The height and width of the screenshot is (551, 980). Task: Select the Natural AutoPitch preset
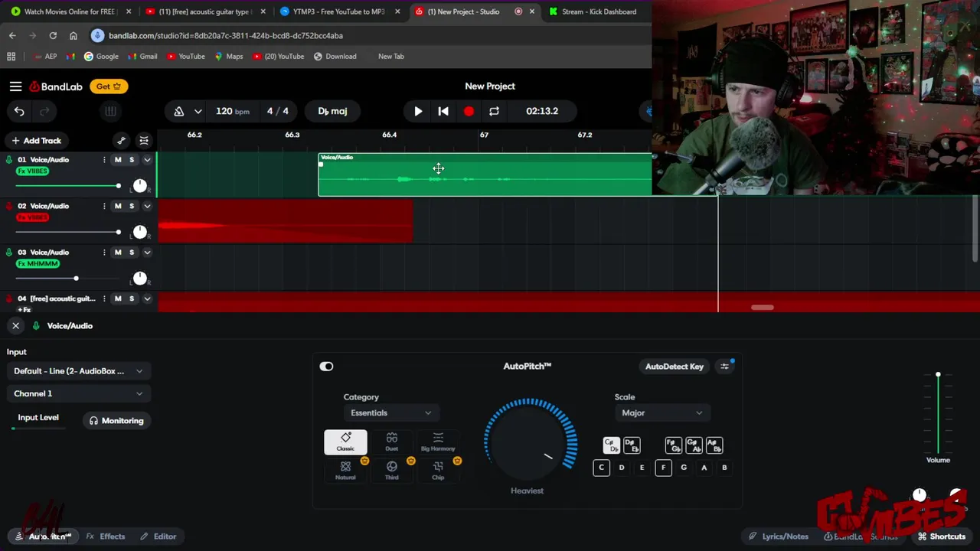(345, 471)
